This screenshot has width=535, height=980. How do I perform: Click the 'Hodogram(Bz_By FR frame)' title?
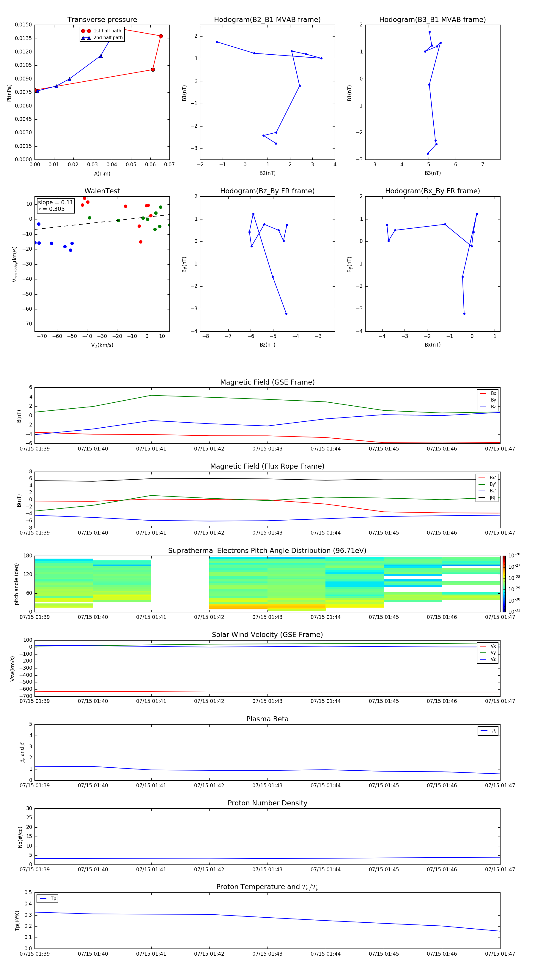pos(267,191)
